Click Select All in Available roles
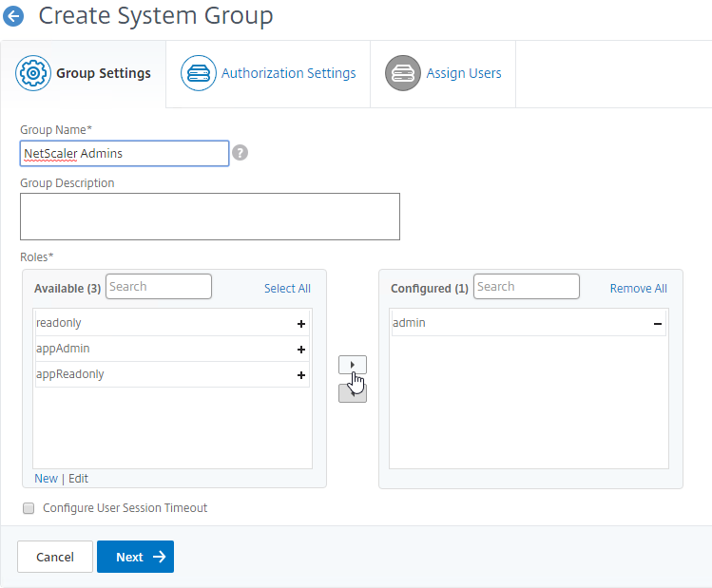 pyautogui.click(x=287, y=289)
